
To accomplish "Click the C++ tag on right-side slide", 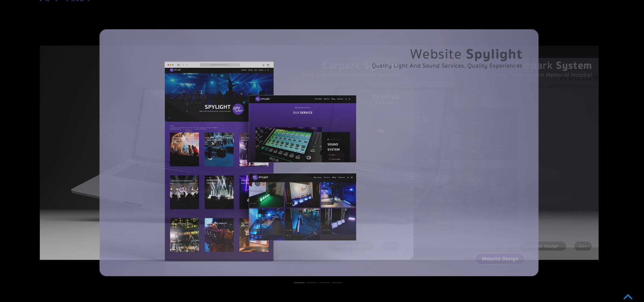I will 583,246.
